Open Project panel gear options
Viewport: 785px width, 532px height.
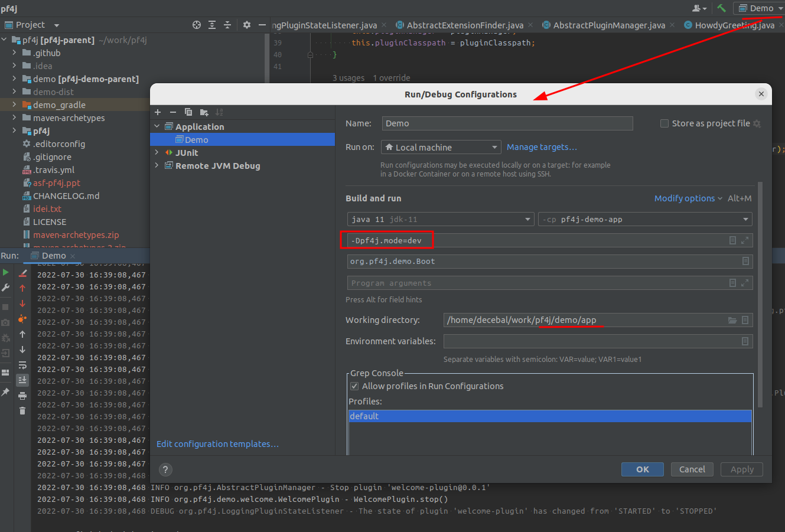(x=247, y=25)
